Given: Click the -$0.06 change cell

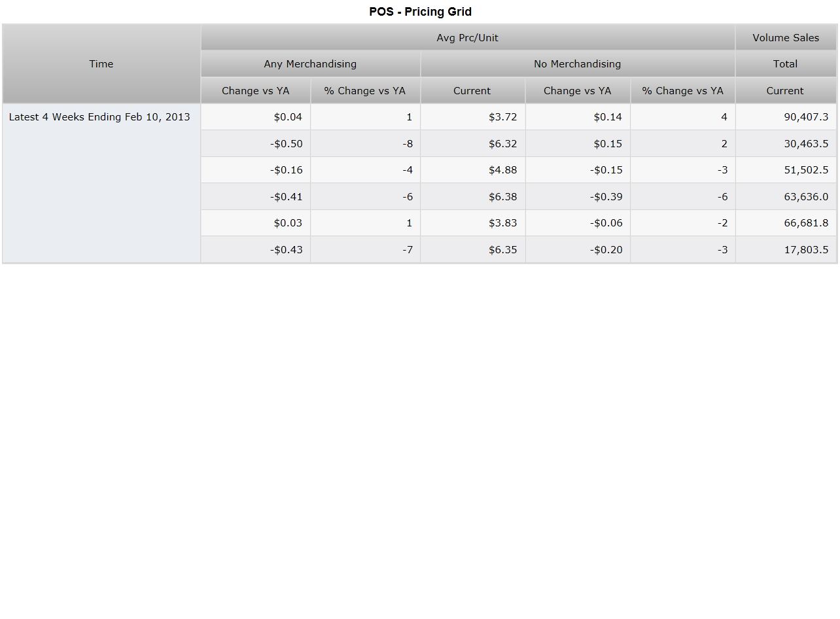Looking at the screenshot, I should pos(578,223).
